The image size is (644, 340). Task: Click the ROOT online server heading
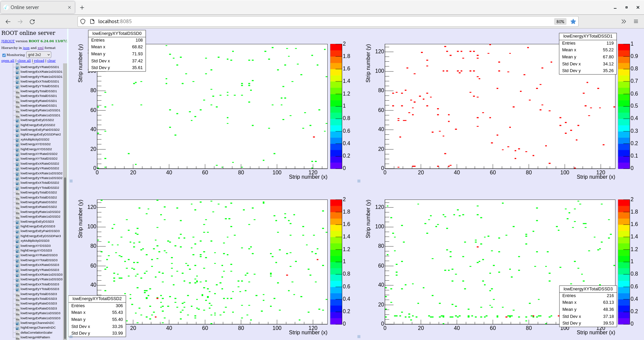(28, 33)
